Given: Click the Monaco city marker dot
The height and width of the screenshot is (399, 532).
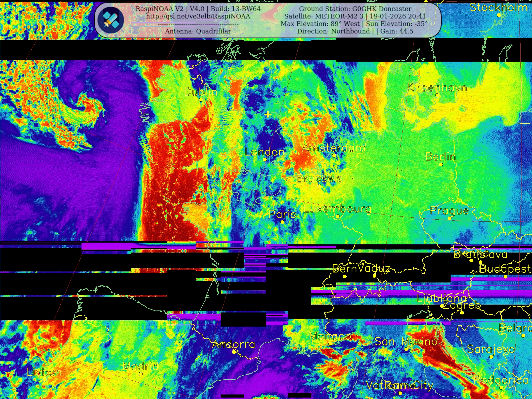Looking at the screenshot, I should point(330,344).
